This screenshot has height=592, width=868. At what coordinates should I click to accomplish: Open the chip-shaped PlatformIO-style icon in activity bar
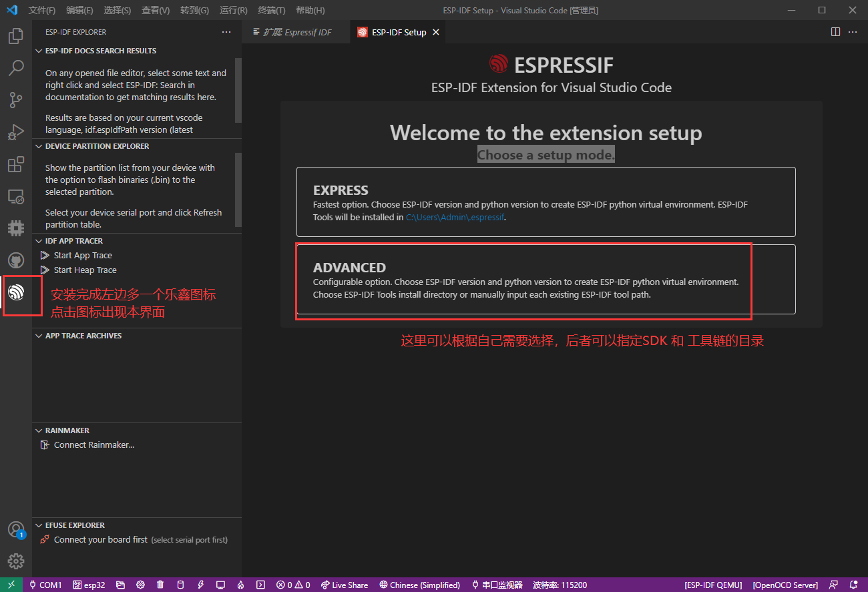pos(16,228)
